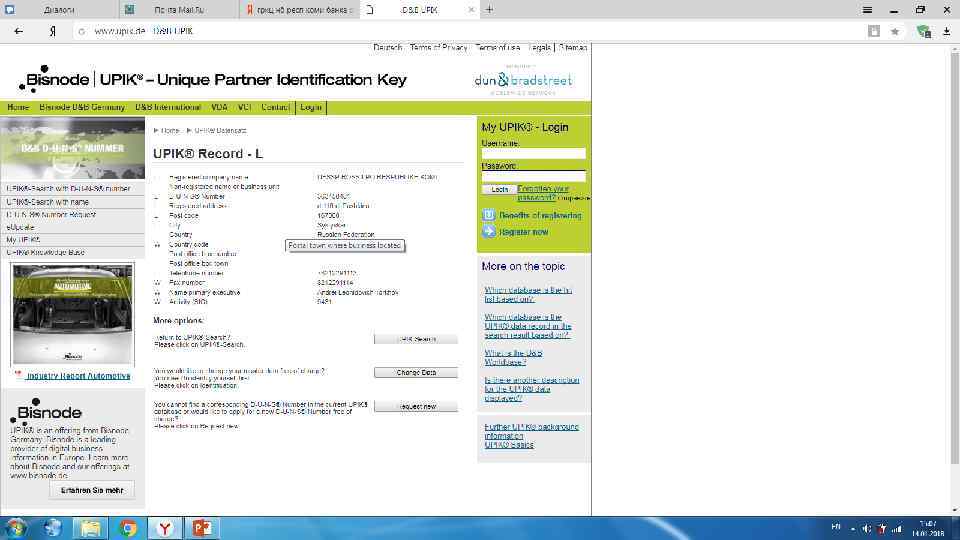Click the Home breadcrumb link

coord(170,130)
